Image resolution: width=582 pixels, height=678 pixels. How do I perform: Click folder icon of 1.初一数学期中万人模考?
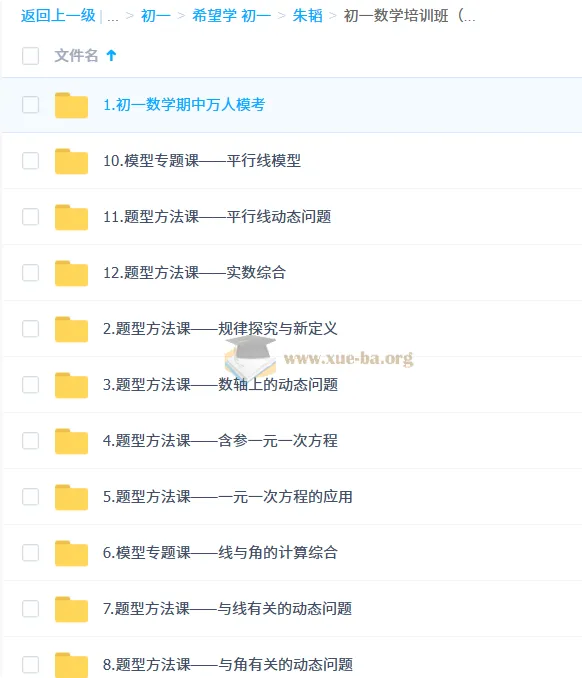click(71, 105)
